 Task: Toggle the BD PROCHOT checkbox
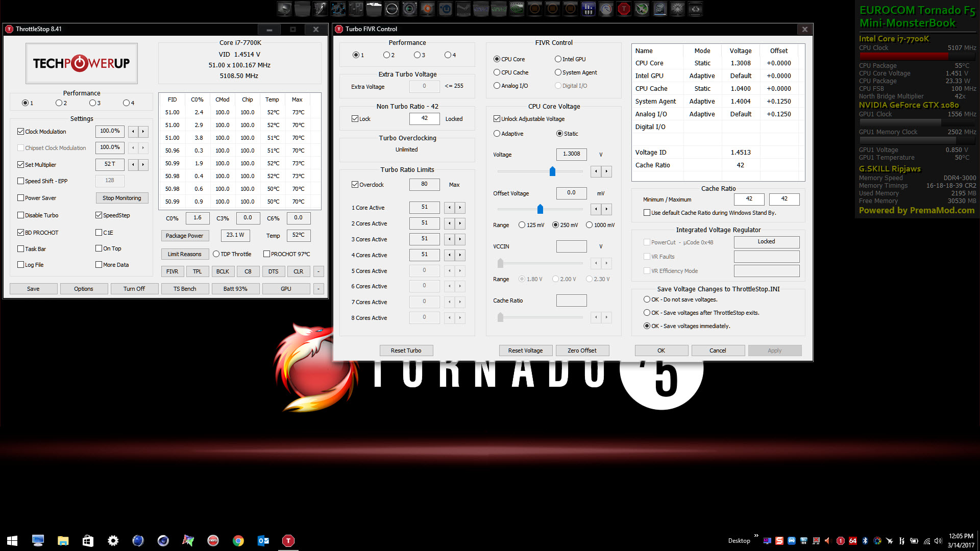pos(20,233)
